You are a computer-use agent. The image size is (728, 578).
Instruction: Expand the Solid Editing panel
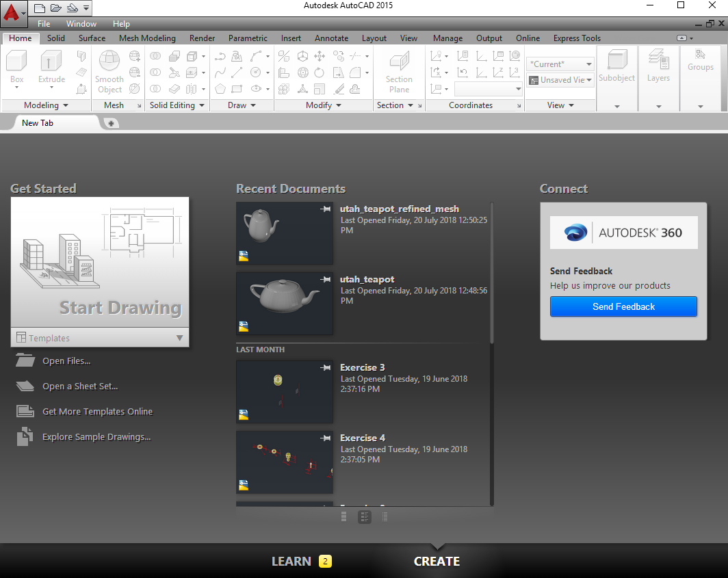pyautogui.click(x=177, y=105)
